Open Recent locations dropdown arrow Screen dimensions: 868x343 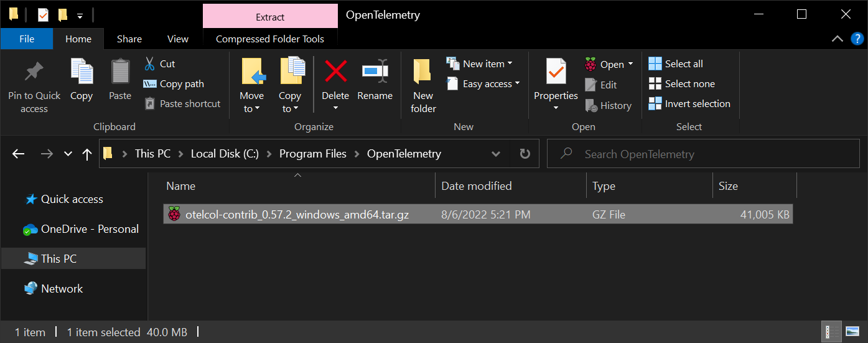click(x=68, y=154)
